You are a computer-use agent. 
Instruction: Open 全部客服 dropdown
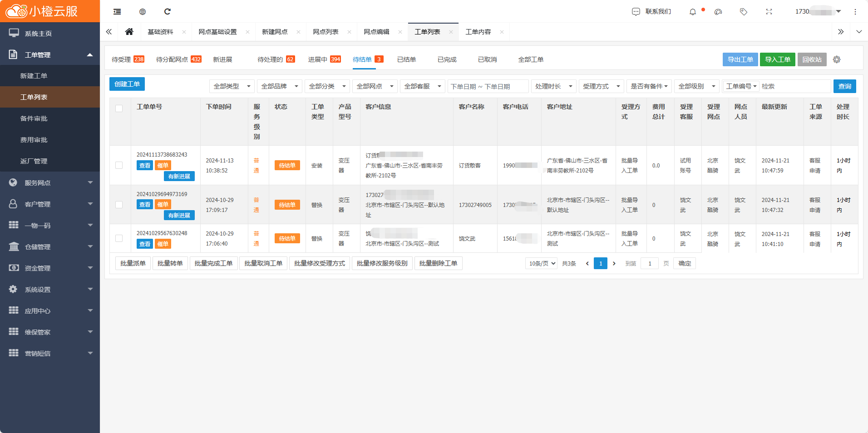(423, 86)
